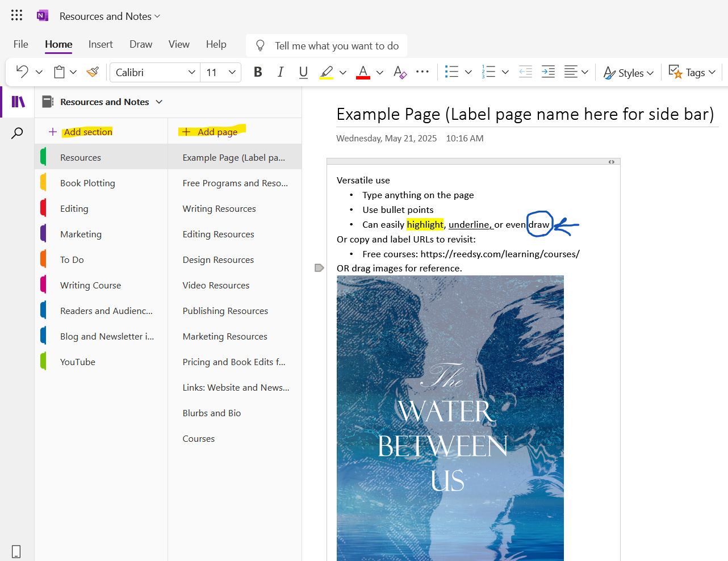
Task: Apply bulleted list formatting
Action: [x=451, y=72]
